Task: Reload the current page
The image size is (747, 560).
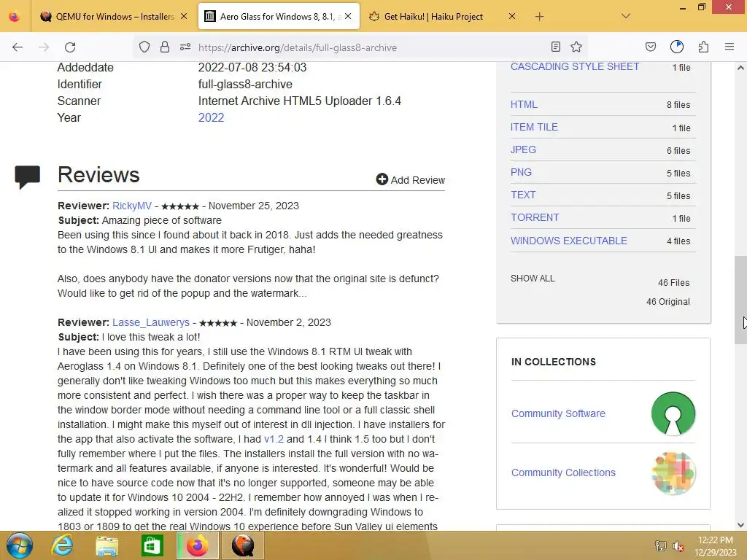Action: 70,47
